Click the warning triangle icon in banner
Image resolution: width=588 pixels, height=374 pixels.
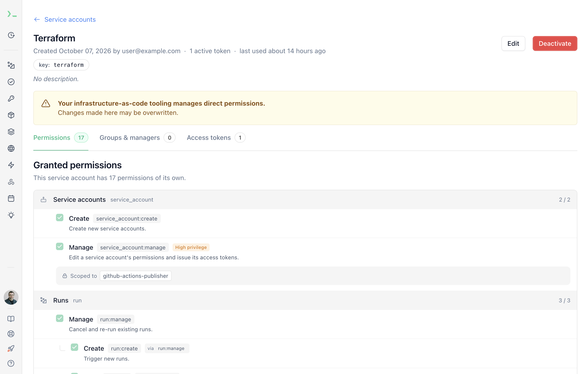[x=46, y=104]
